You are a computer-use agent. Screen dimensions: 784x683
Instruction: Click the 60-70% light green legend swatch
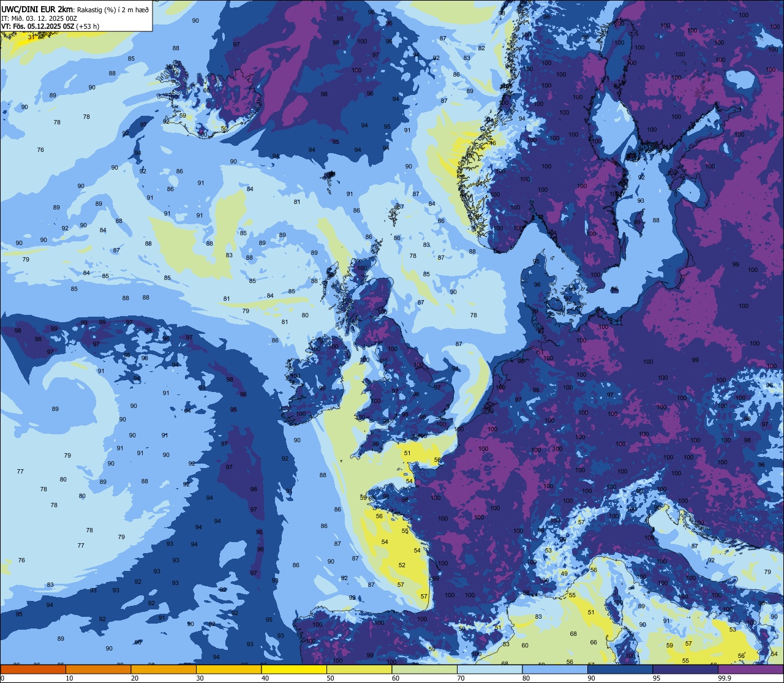[424, 669]
